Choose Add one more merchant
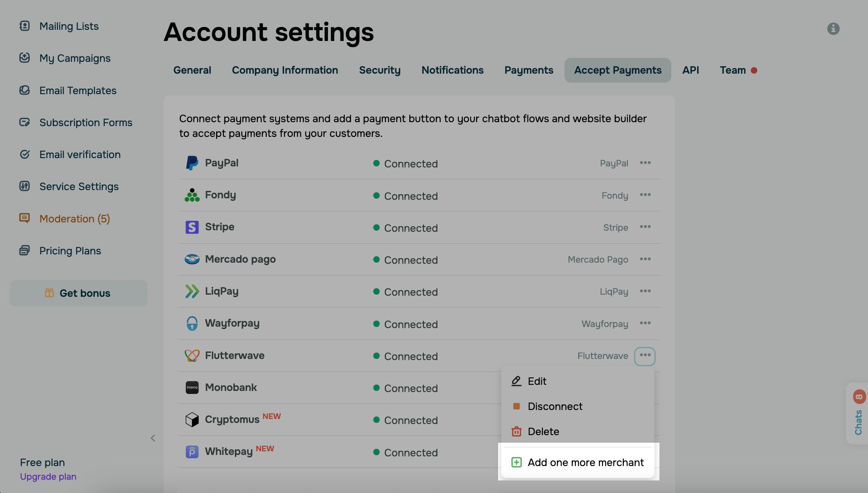This screenshot has height=493, width=868. click(585, 462)
